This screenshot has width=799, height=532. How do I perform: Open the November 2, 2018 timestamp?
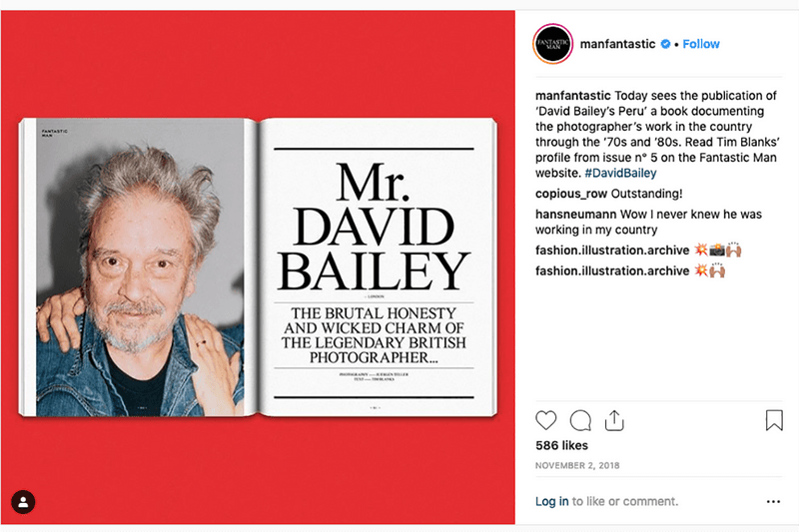pos(577,465)
